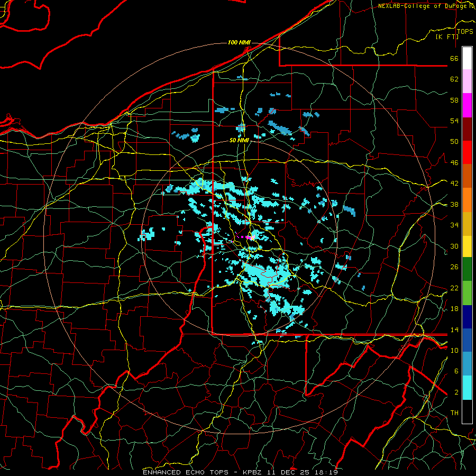Click legend value "62"

pyautogui.click(x=454, y=79)
